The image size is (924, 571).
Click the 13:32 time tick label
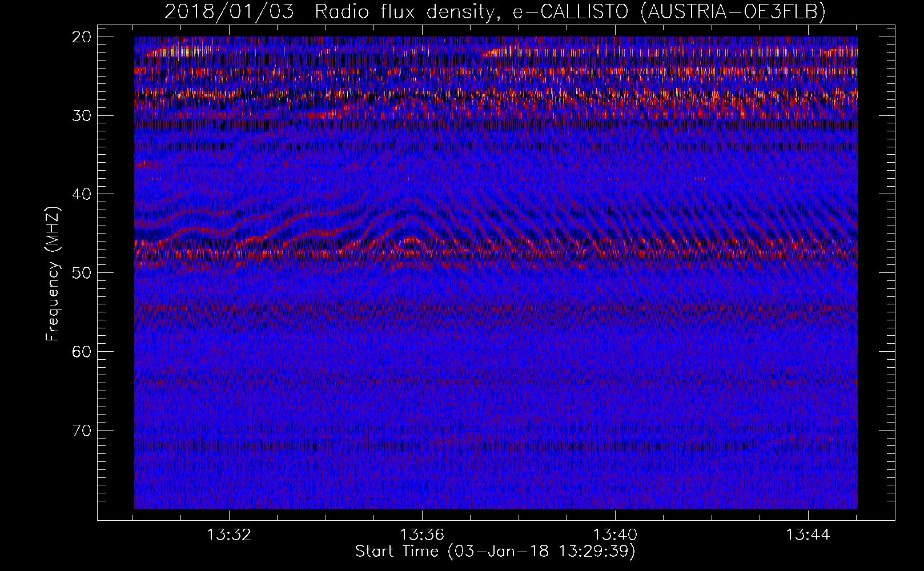tap(229, 535)
